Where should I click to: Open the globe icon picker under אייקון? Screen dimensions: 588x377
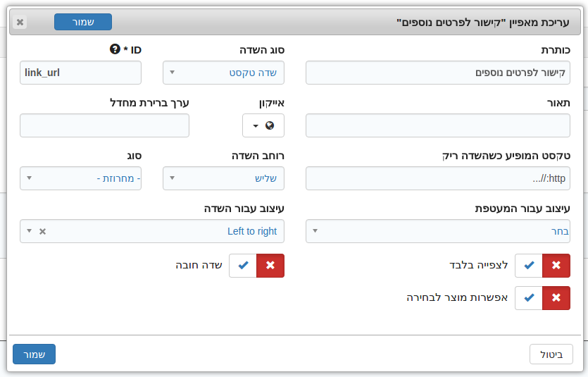[x=263, y=125]
